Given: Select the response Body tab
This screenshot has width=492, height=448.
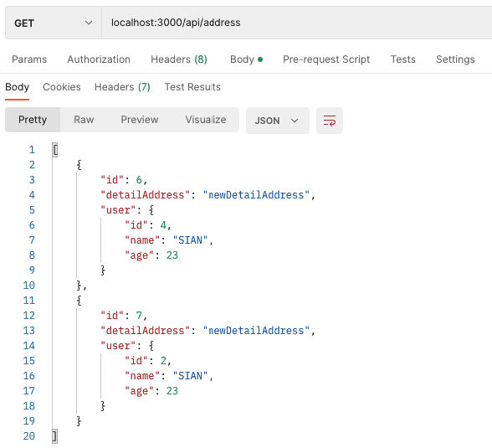Looking at the screenshot, I should click(18, 87).
